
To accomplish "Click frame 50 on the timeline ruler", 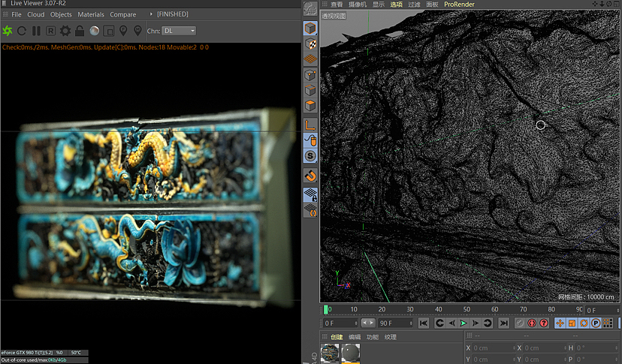I will click(467, 309).
